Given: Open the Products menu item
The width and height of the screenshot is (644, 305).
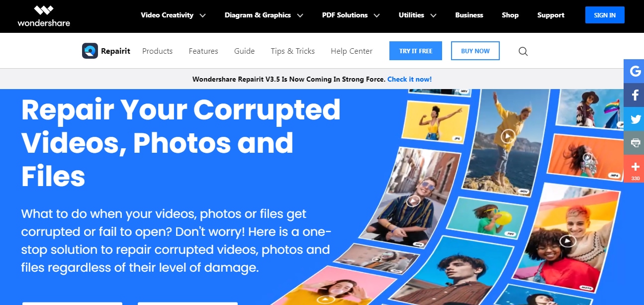Looking at the screenshot, I should pyautogui.click(x=157, y=51).
